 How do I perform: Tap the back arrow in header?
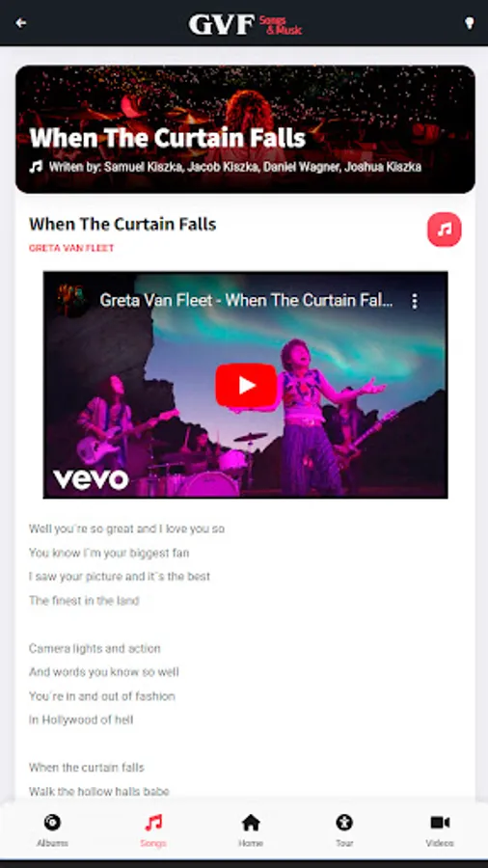[21, 23]
